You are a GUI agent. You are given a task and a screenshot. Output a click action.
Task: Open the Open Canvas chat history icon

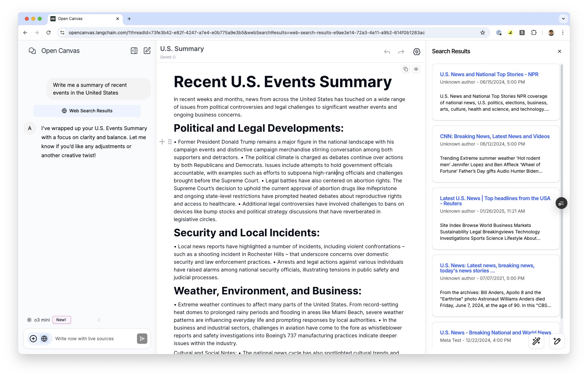coord(32,51)
